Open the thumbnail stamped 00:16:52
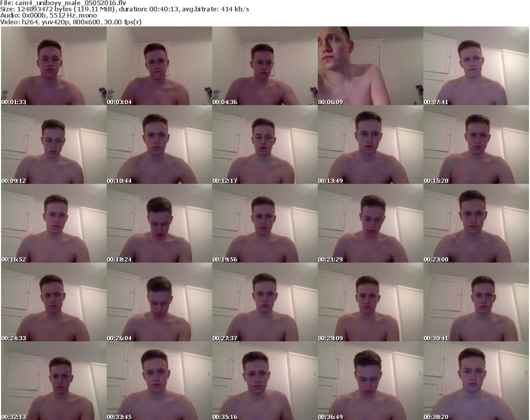The width and height of the screenshot is (530, 420). (54, 224)
